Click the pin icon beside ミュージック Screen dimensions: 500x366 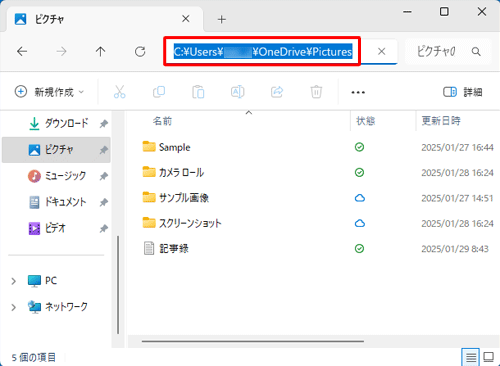(104, 176)
